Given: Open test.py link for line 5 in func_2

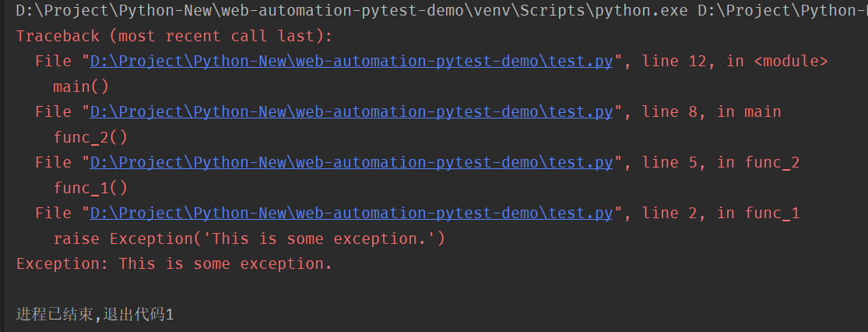Looking at the screenshot, I should (x=352, y=162).
